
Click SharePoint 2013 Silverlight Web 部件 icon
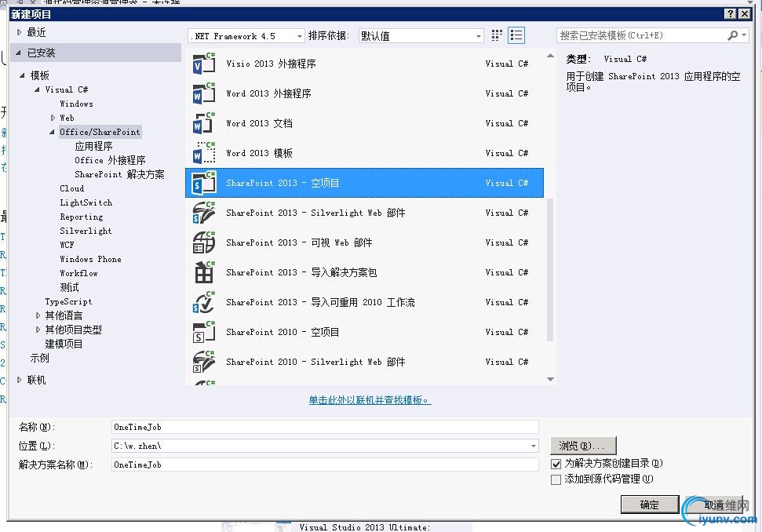click(203, 213)
